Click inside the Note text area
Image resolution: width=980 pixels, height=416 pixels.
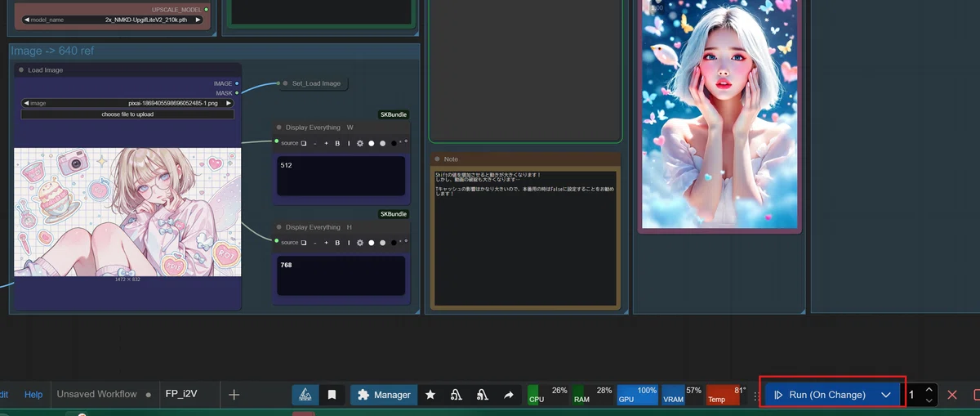(525, 236)
